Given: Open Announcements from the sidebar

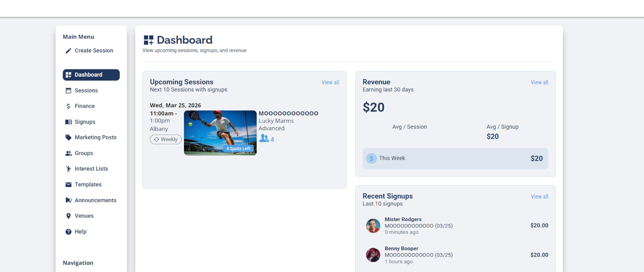Looking at the screenshot, I should pos(91,200).
